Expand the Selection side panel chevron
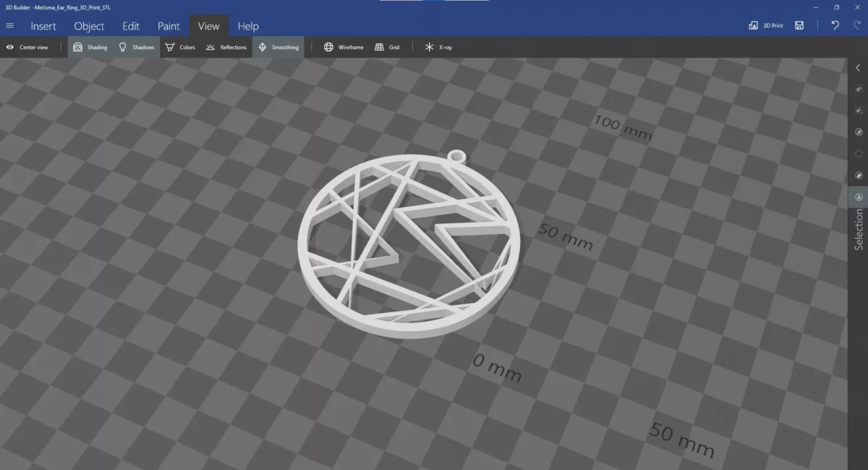This screenshot has height=470, width=868. [858, 68]
